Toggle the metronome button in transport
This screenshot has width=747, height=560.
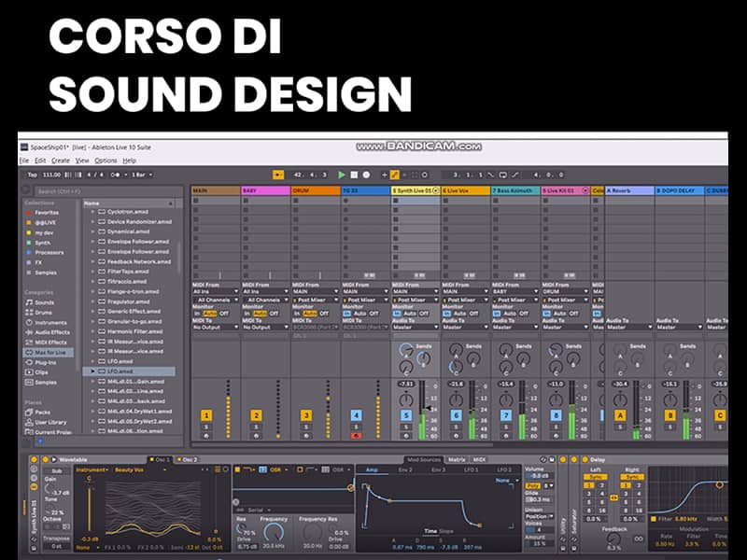pos(115,175)
